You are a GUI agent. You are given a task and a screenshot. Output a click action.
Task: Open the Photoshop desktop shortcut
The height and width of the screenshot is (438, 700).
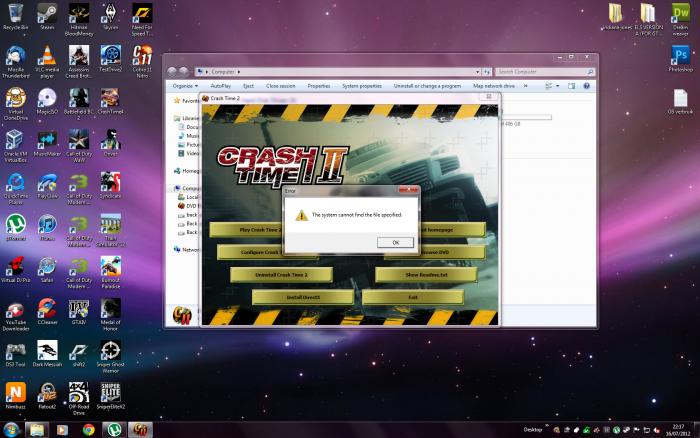pyautogui.click(x=681, y=59)
